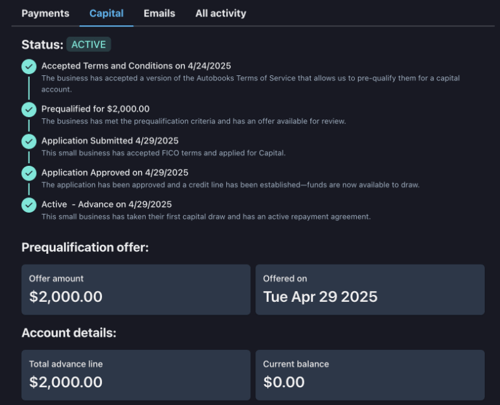Click the Offer amount card
The image size is (500, 405).
(136, 289)
